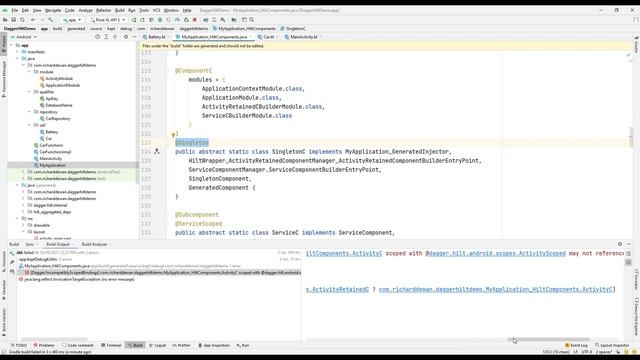The image size is (640, 360).
Task: Open the ActivityRetainedC link in build output
Action: click(x=337, y=289)
